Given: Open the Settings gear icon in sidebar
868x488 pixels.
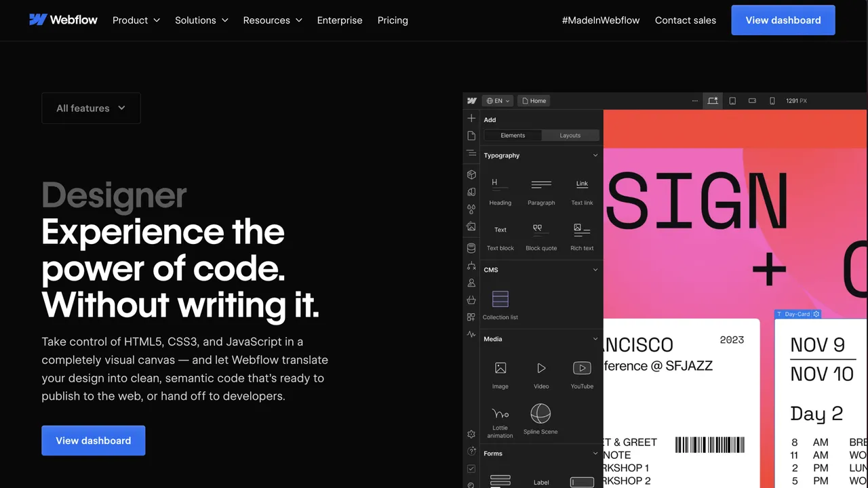Looking at the screenshot, I should point(471,434).
